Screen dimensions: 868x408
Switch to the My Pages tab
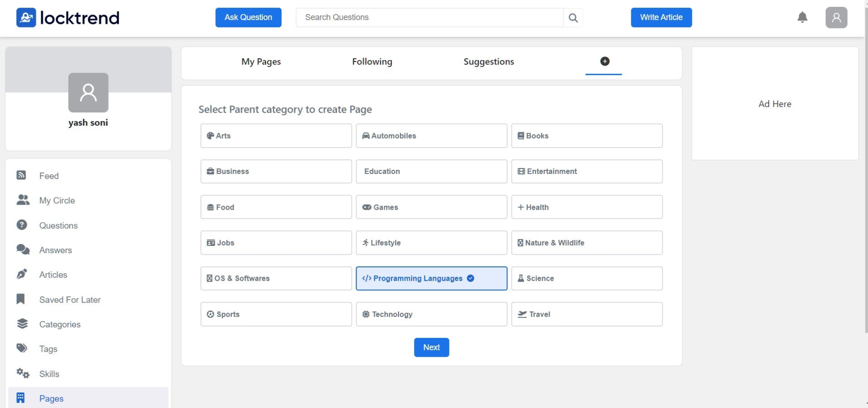pos(261,62)
